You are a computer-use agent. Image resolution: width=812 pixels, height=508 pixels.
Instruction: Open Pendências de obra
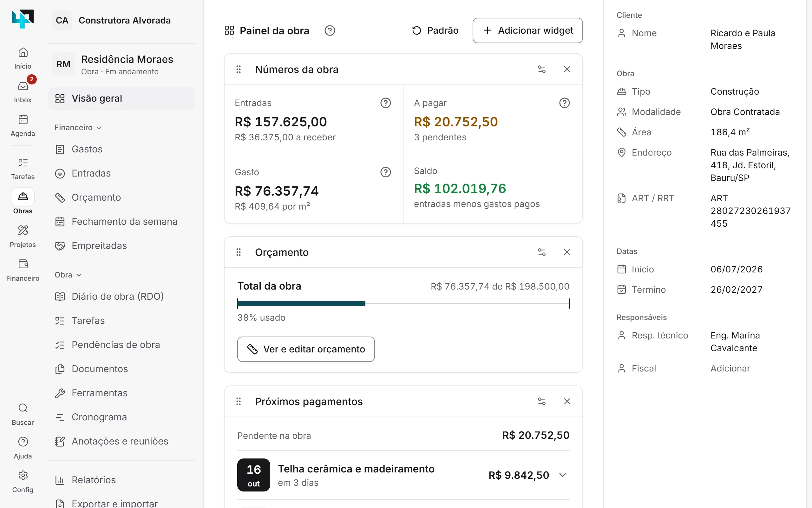coord(122,345)
